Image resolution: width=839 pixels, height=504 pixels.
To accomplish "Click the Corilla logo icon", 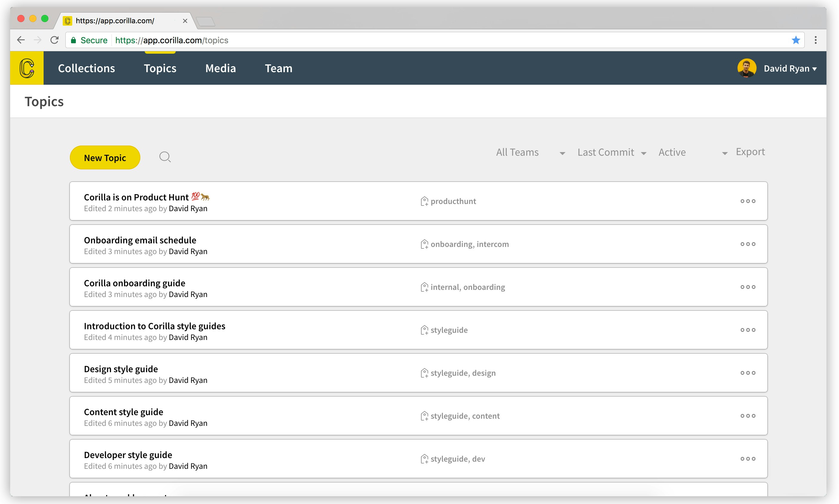I will coord(27,68).
